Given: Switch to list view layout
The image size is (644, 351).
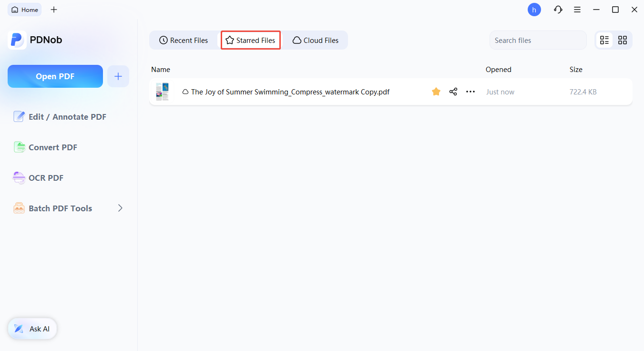Looking at the screenshot, I should (x=604, y=40).
